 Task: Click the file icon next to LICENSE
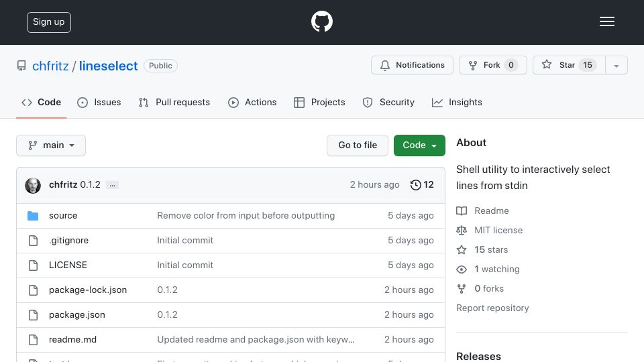[x=34, y=265]
